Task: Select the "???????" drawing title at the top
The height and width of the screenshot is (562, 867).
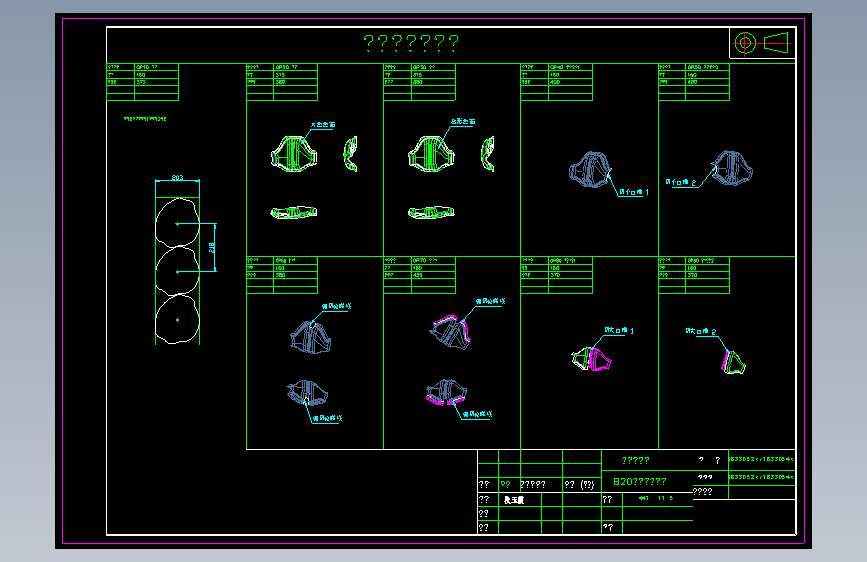Action: [411, 43]
